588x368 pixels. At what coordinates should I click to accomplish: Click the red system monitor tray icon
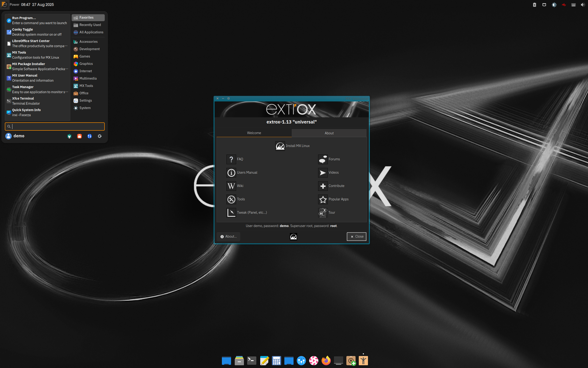pyautogui.click(x=564, y=5)
